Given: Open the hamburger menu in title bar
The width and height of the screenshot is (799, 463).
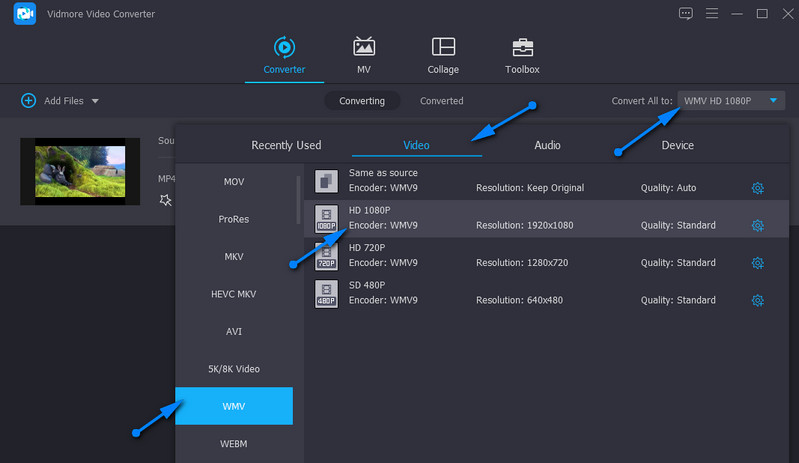Looking at the screenshot, I should (711, 13).
